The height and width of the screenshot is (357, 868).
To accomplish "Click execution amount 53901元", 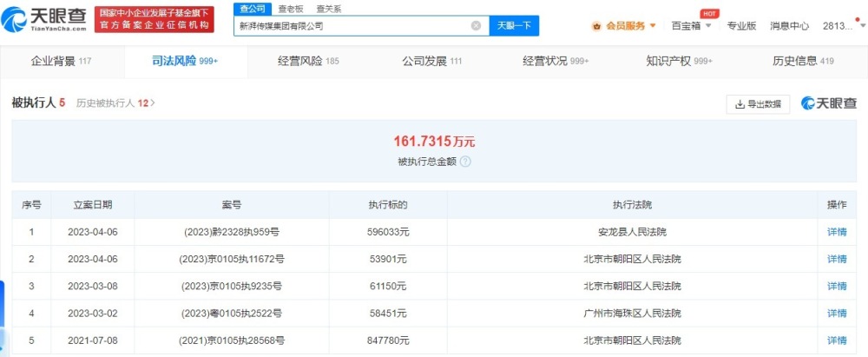I will pos(388,259).
